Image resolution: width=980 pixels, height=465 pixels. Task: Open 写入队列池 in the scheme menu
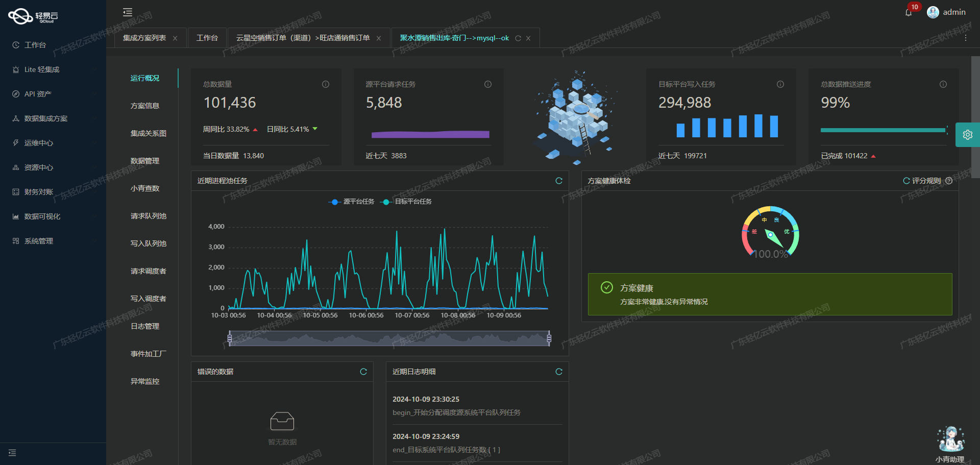[149, 243]
